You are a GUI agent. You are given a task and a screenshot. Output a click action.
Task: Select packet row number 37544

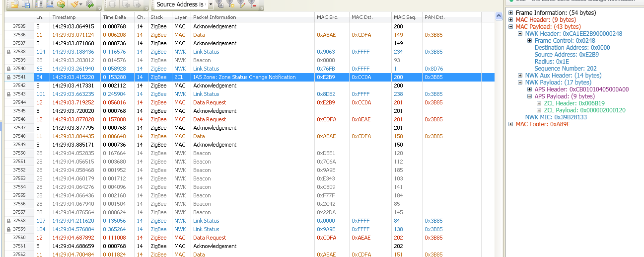point(249,102)
